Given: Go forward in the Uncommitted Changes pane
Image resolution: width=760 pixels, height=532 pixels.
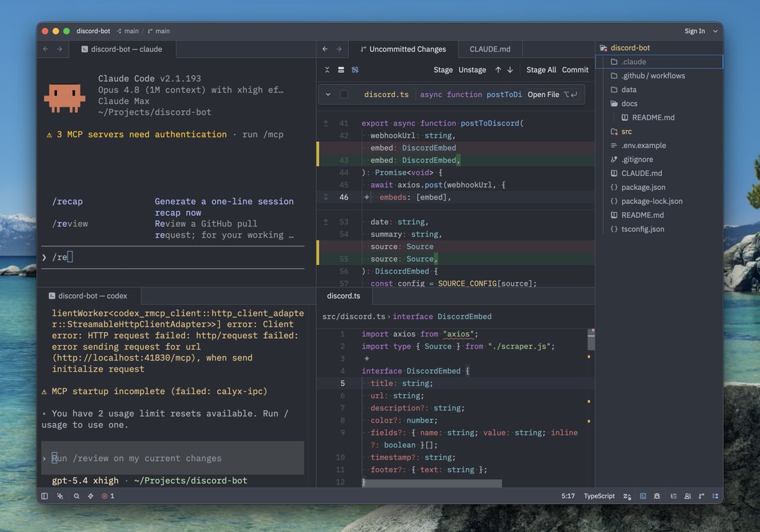Looking at the screenshot, I should click(339, 49).
